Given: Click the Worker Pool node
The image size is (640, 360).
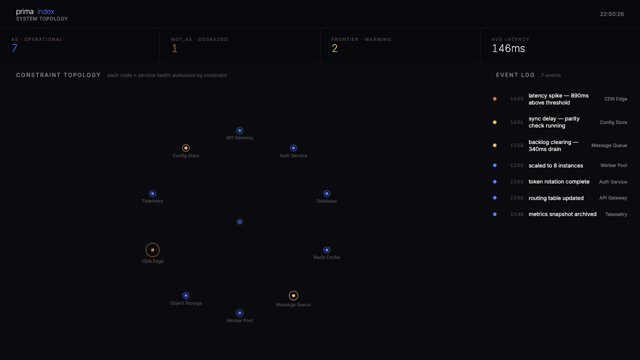Looking at the screenshot, I should (240, 313).
